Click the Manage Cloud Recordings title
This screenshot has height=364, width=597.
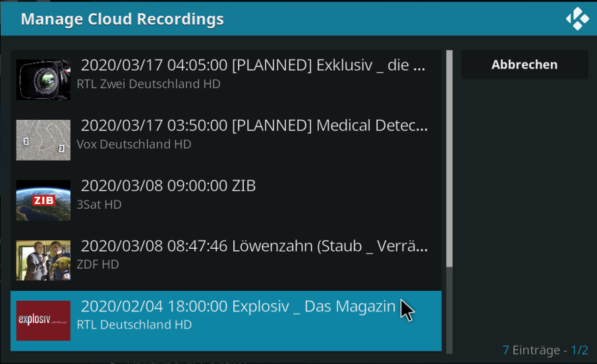pyautogui.click(x=122, y=19)
